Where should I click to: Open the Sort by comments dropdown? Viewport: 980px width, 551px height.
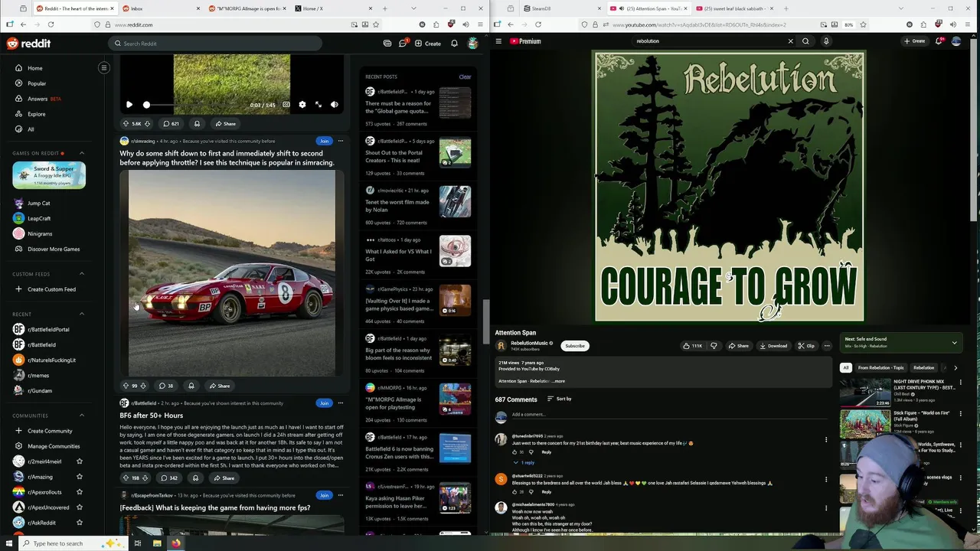tap(560, 399)
